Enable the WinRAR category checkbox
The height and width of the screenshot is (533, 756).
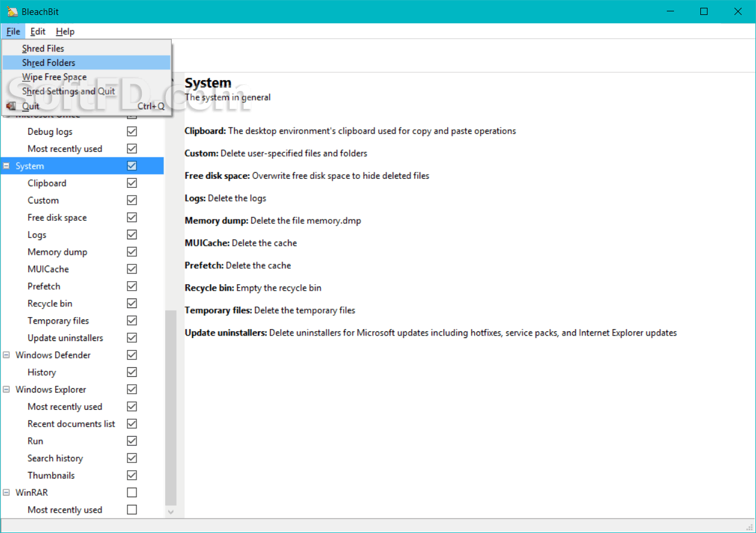(132, 493)
